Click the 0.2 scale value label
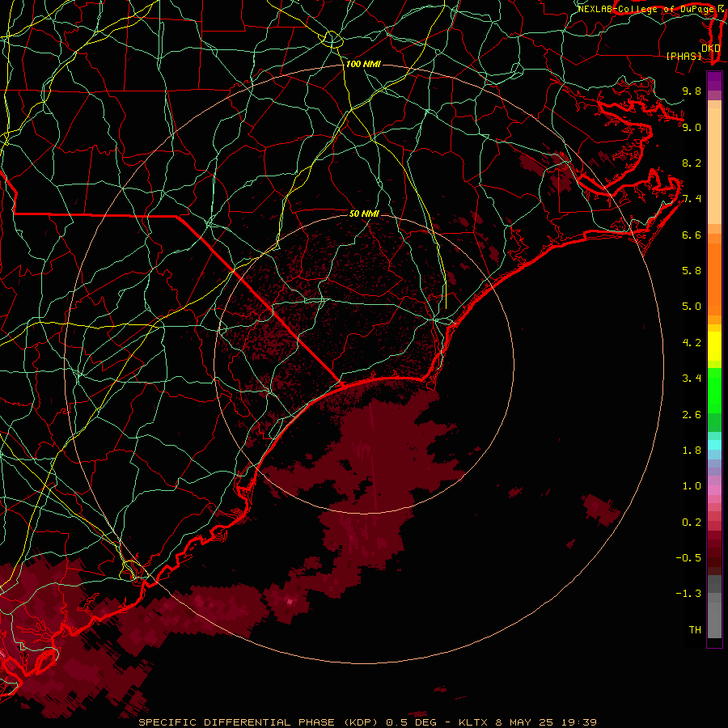 pos(692,523)
